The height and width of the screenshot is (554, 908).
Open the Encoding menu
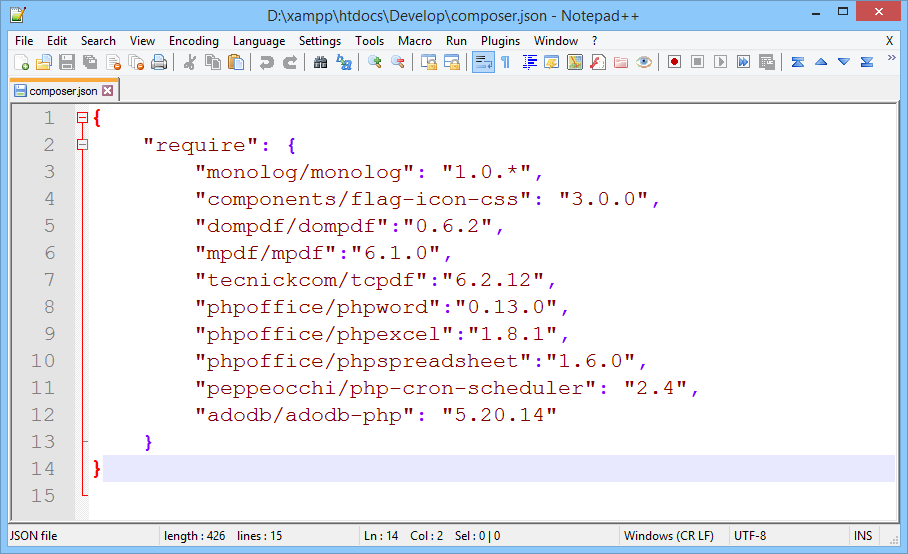pyautogui.click(x=193, y=41)
